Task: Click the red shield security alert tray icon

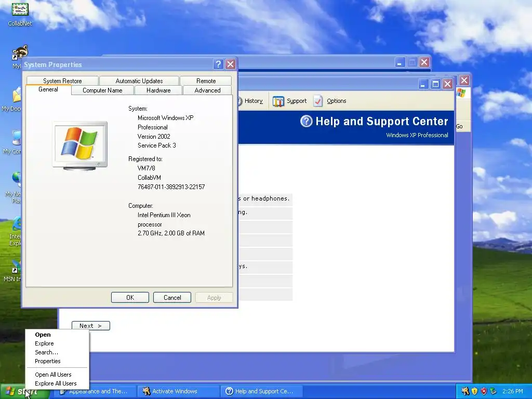Action: coord(484,391)
